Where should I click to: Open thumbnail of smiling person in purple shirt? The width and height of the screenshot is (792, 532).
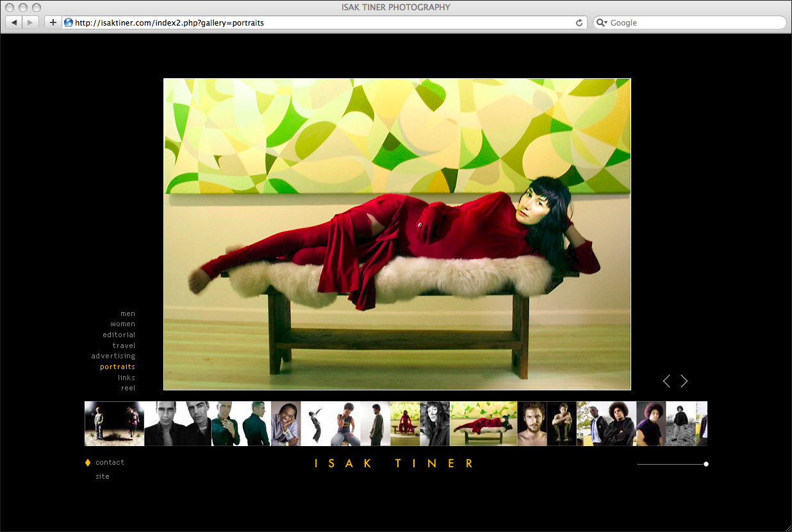click(x=286, y=424)
